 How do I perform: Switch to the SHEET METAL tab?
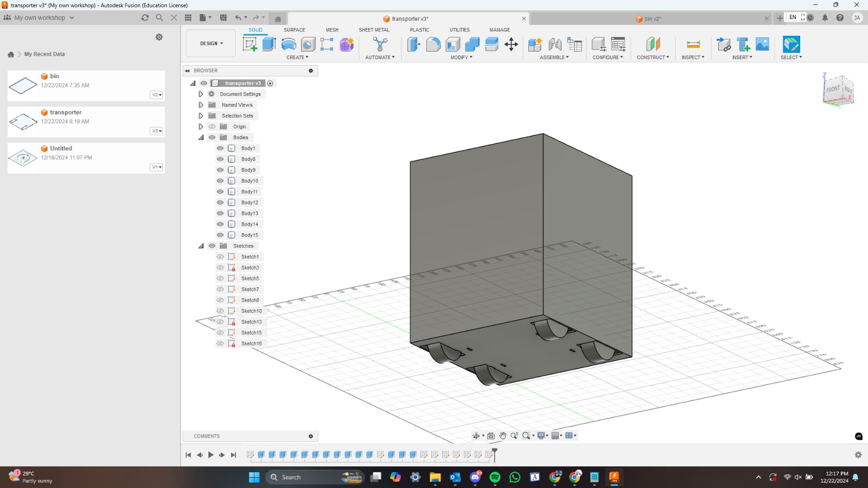[x=374, y=30]
